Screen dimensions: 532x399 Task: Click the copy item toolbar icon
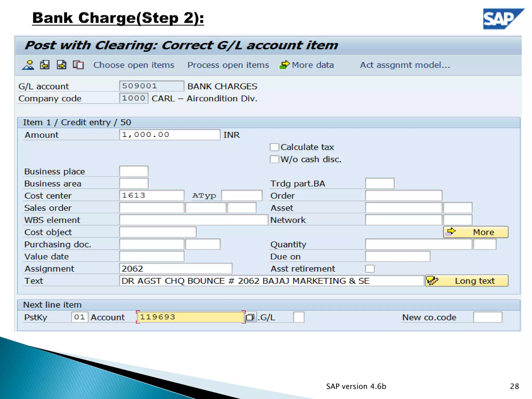pyautogui.click(x=78, y=65)
